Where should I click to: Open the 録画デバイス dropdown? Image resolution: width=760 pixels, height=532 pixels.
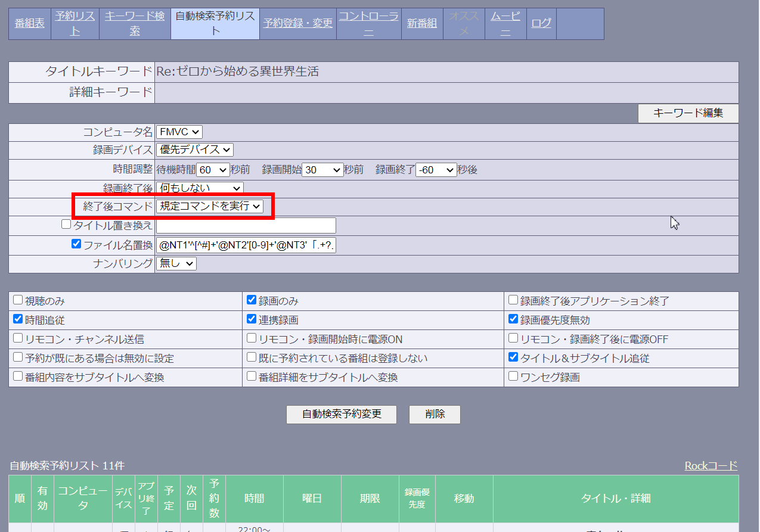point(195,150)
